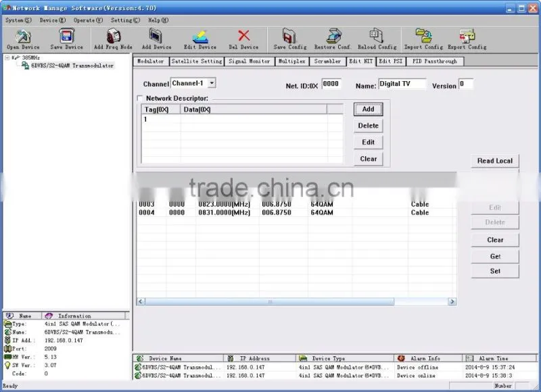This screenshot has height=392, width=541.
Task: Click the device icon of the offline alarm row
Action: point(138,367)
